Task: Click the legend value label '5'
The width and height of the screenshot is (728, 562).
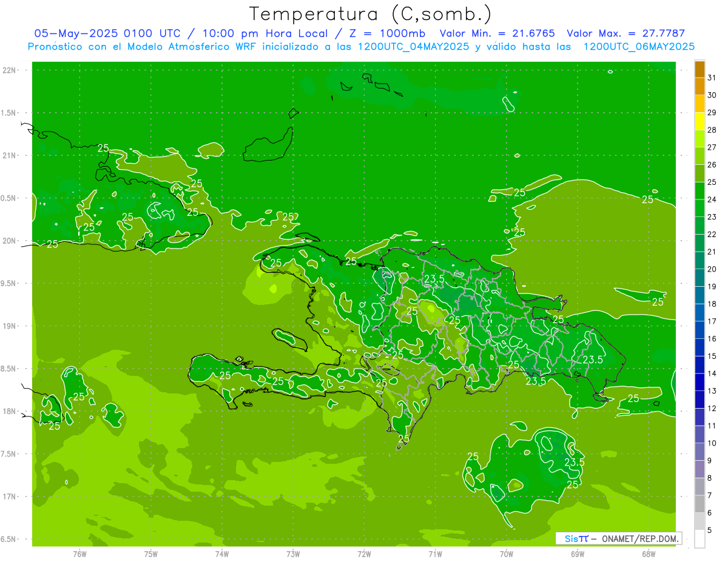Action: click(710, 530)
